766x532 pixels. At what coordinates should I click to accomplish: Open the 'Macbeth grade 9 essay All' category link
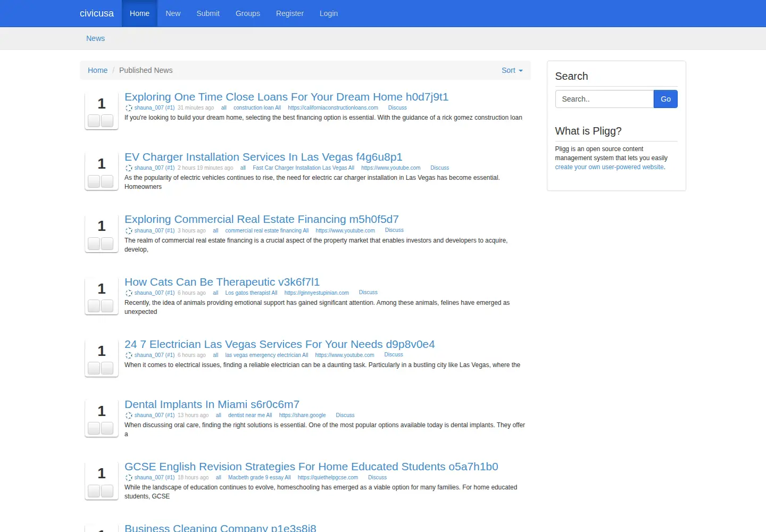(x=260, y=478)
